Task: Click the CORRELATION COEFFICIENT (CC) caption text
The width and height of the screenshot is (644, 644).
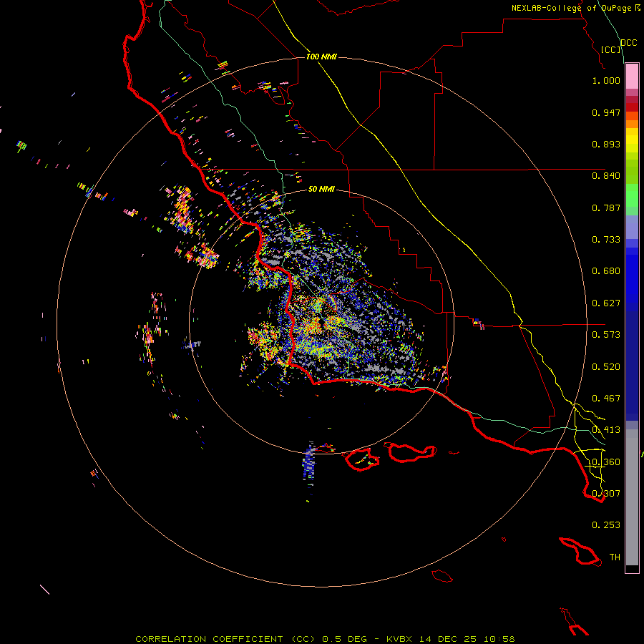Action: pyautogui.click(x=225, y=639)
